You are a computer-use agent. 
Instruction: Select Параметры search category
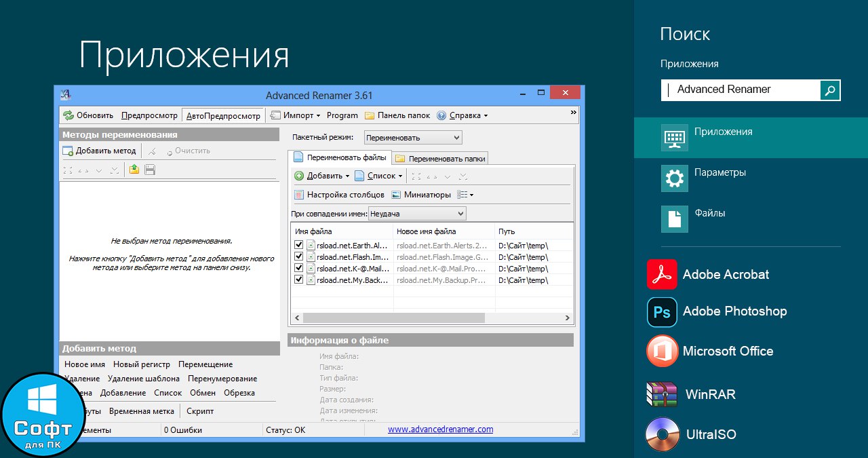pyautogui.click(x=751, y=178)
